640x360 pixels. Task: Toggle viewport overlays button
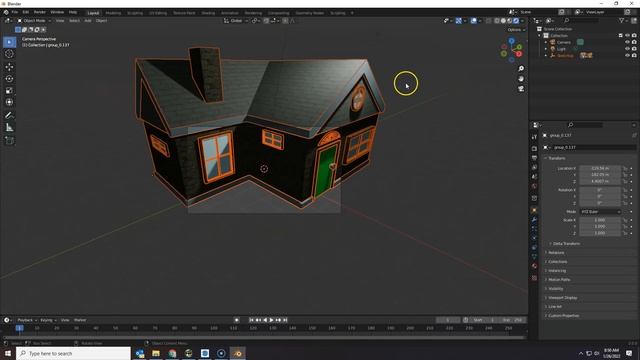(473, 20)
